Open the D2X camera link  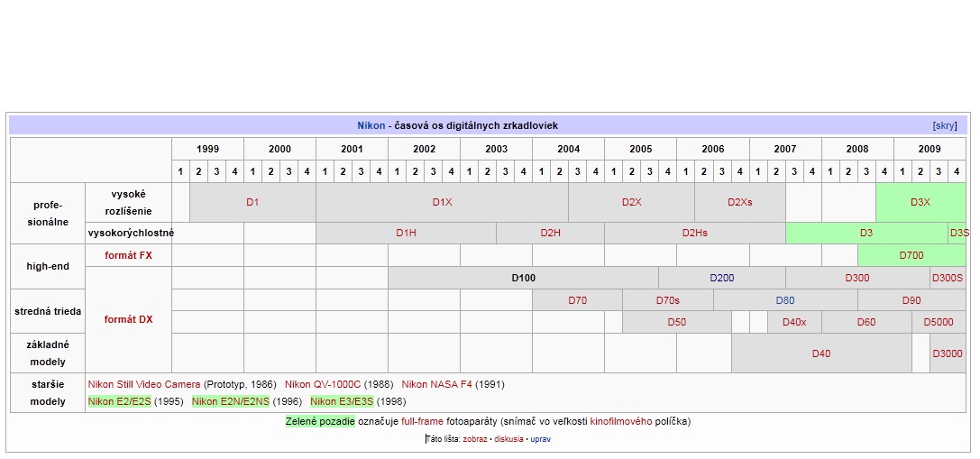click(x=631, y=203)
